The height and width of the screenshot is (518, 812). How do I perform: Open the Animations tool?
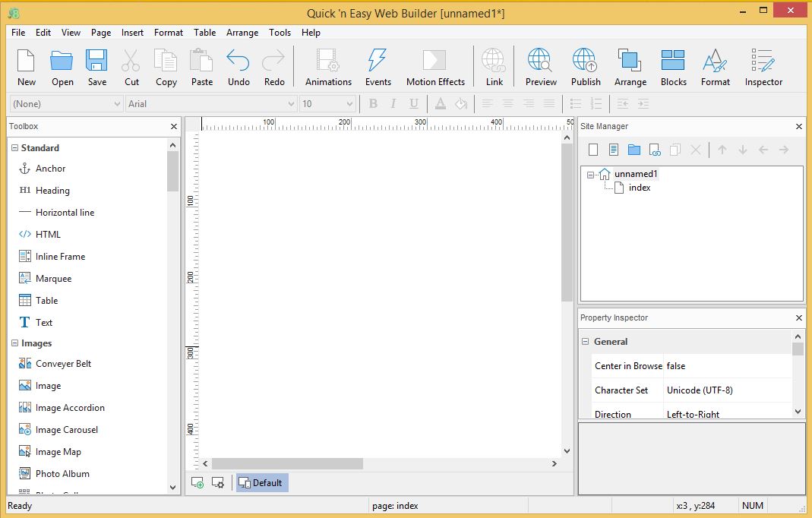(x=328, y=68)
